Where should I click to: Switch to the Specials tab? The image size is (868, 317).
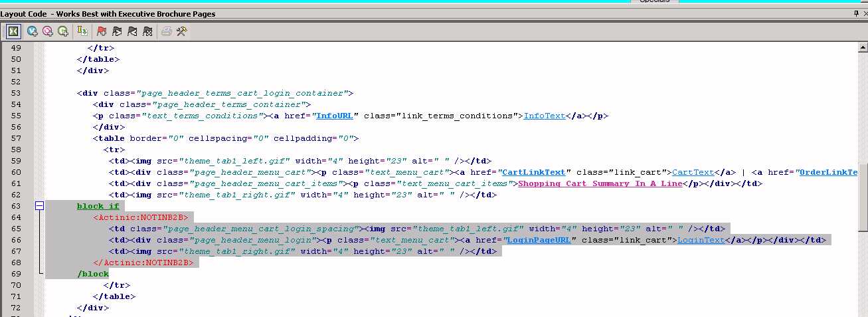[x=654, y=2]
